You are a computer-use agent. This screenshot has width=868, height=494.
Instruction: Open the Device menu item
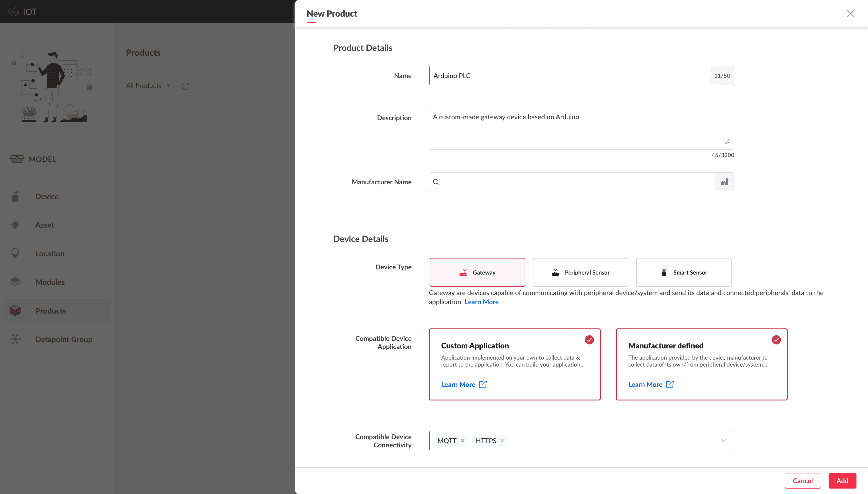[x=47, y=196]
